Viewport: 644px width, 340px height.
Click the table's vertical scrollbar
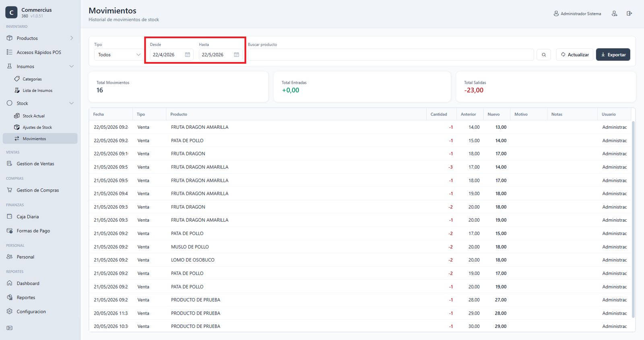tap(633, 219)
